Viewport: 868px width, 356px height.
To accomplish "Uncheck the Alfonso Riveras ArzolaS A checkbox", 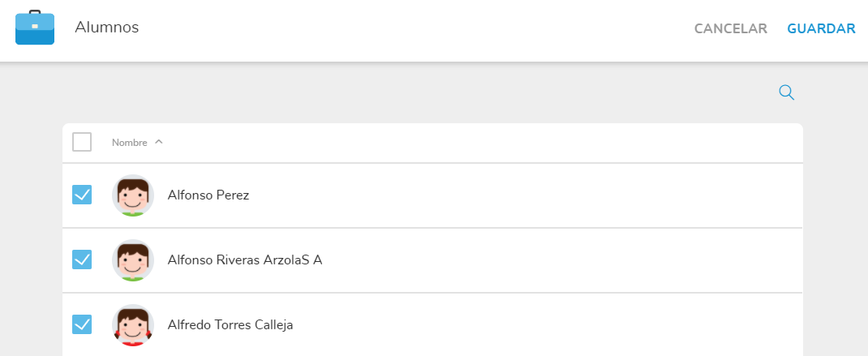I will tap(82, 259).
